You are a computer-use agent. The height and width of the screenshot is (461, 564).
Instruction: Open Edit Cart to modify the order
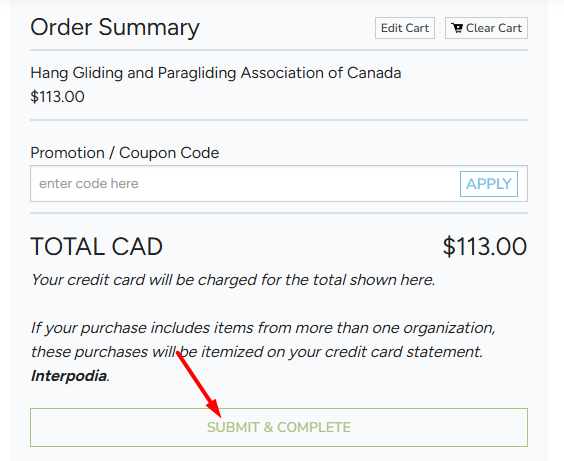click(x=405, y=28)
